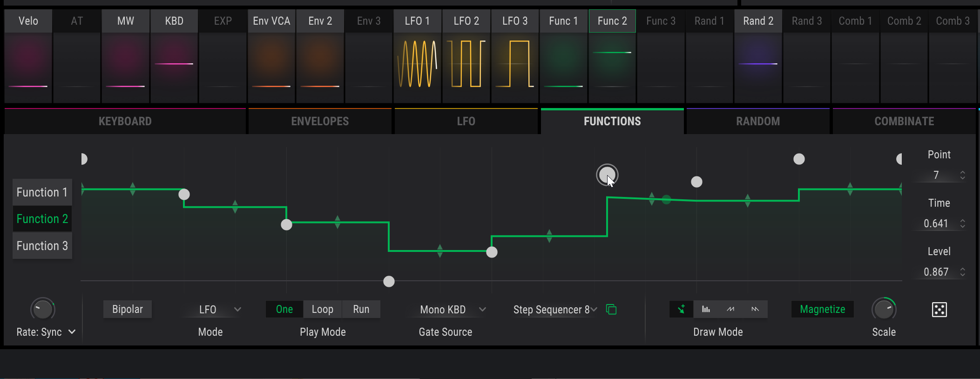
Task: Switch to the COMBINATE tab
Action: pyautogui.click(x=904, y=121)
